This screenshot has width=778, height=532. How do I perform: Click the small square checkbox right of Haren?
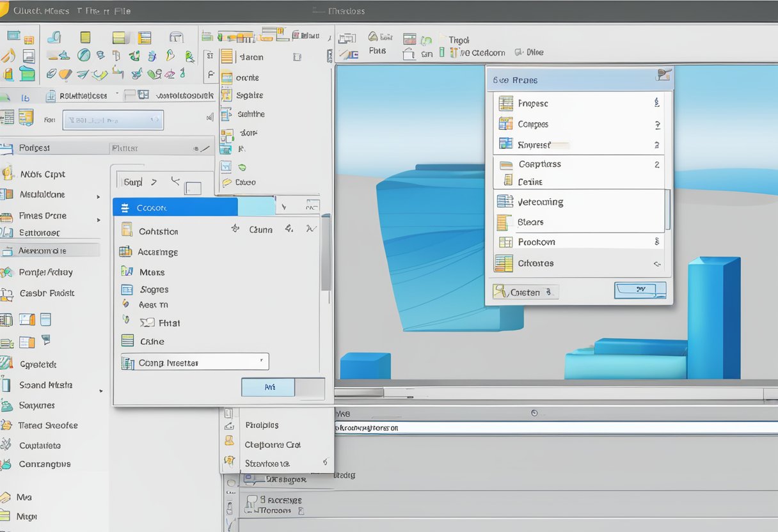pyautogui.click(x=297, y=57)
